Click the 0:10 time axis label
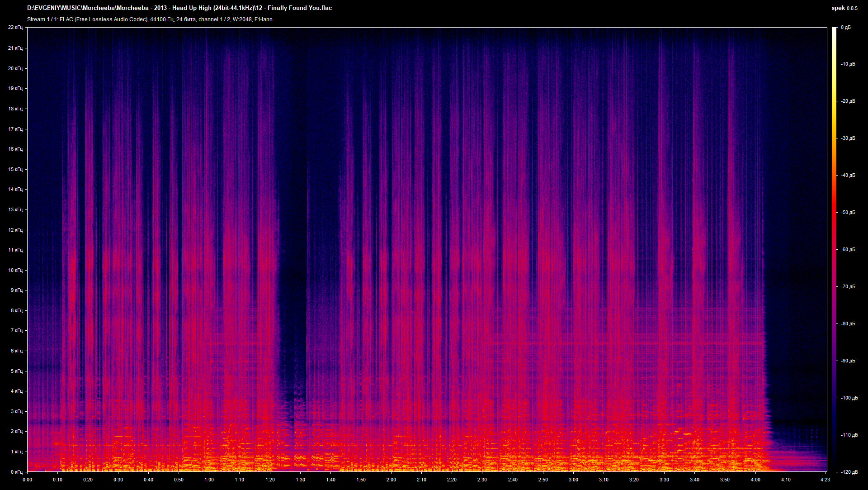Screen dimensions: 868x490 coord(57,480)
